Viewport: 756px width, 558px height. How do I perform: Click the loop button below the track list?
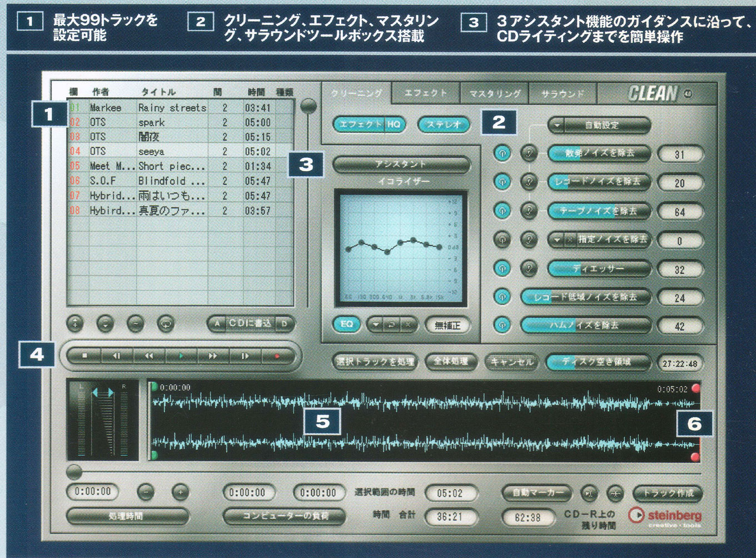[166, 323]
